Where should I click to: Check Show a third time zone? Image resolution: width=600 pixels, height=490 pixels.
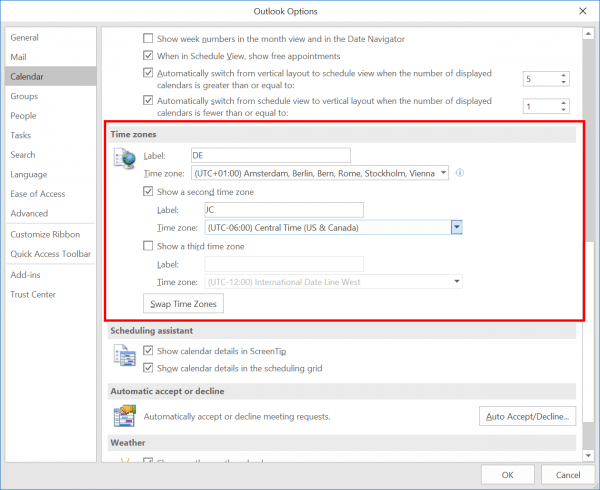coord(148,246)
